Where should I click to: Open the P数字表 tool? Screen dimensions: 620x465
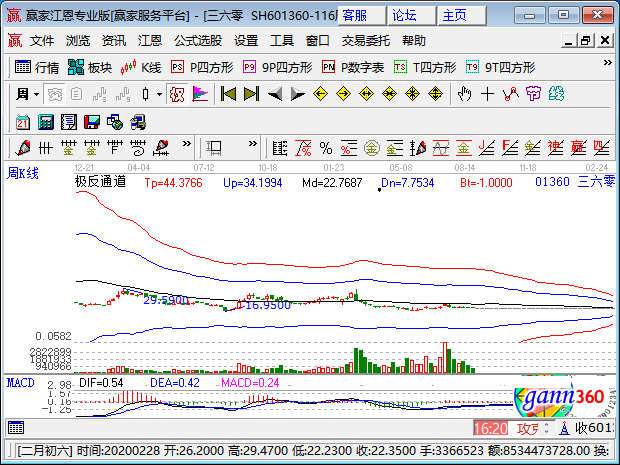click(x=353, y=67)
